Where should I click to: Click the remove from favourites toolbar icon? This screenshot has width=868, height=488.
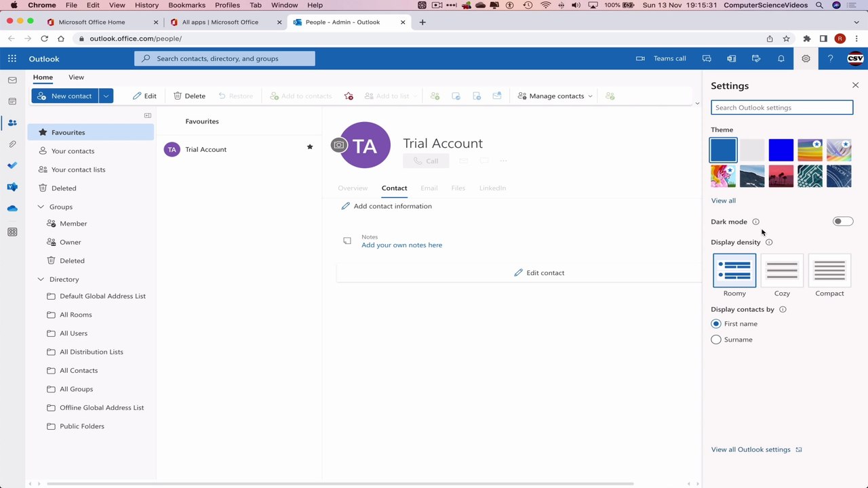click(349, 96)
